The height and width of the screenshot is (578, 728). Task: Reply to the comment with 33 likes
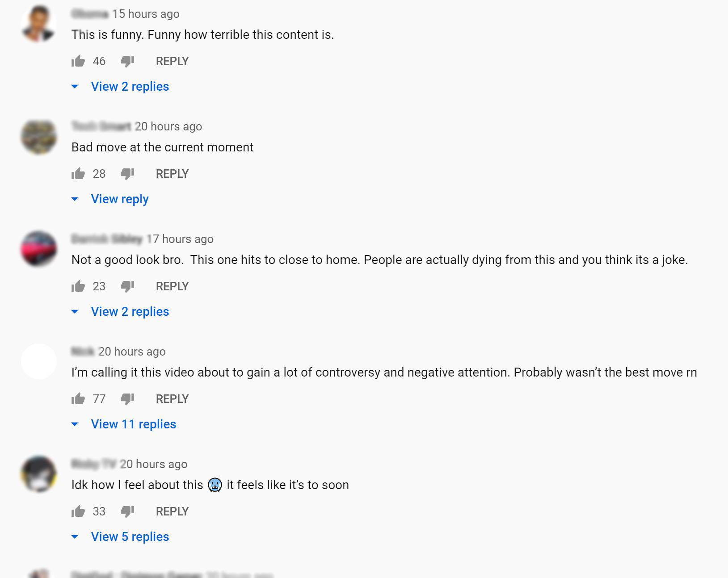tap(172, 511)
